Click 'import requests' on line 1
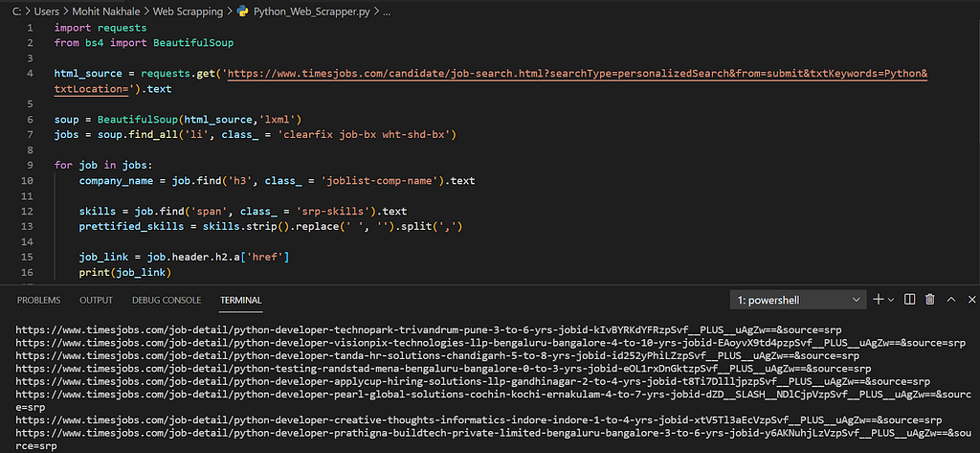Viewport: 980px width, 453px height. tap(100, 28)
